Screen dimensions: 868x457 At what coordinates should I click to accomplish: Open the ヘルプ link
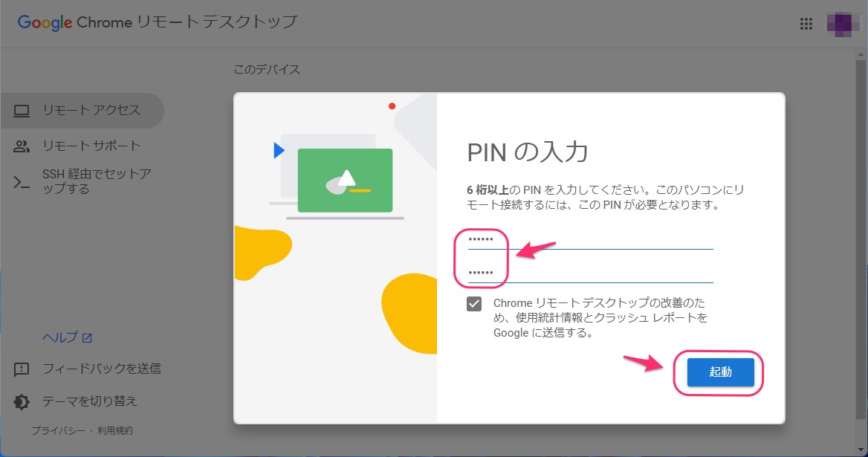click(66, 337)
